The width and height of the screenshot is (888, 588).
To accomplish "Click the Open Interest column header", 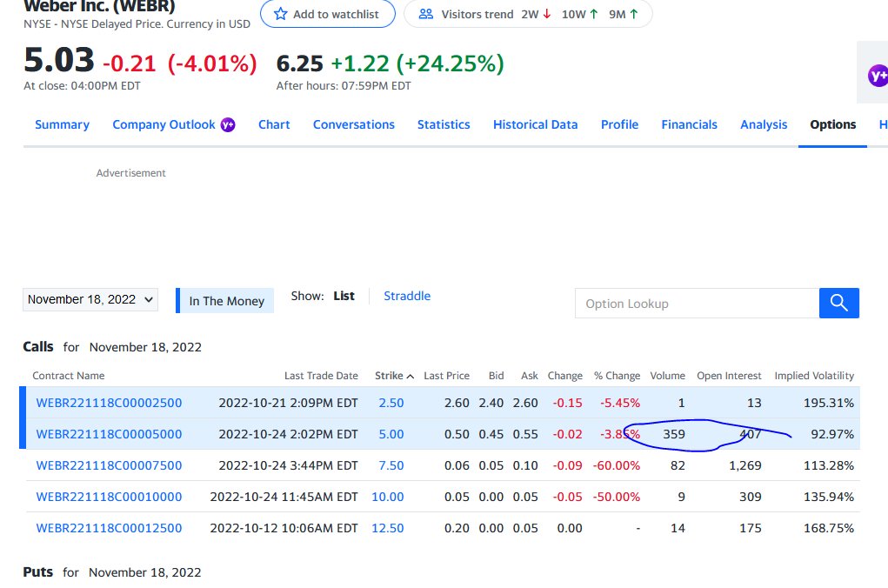I will click(x=730, y=376).
